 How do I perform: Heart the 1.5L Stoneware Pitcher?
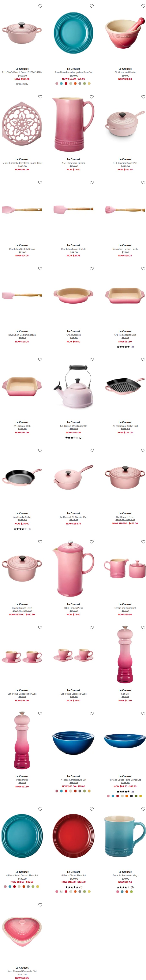(x=92, y=97)
